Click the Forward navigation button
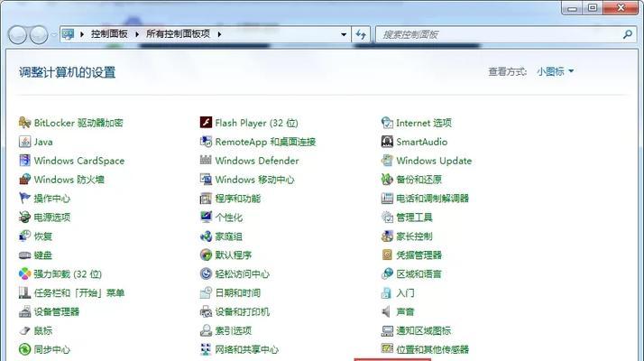The width and height of the screenshot is (644, 361). (39, 35)
